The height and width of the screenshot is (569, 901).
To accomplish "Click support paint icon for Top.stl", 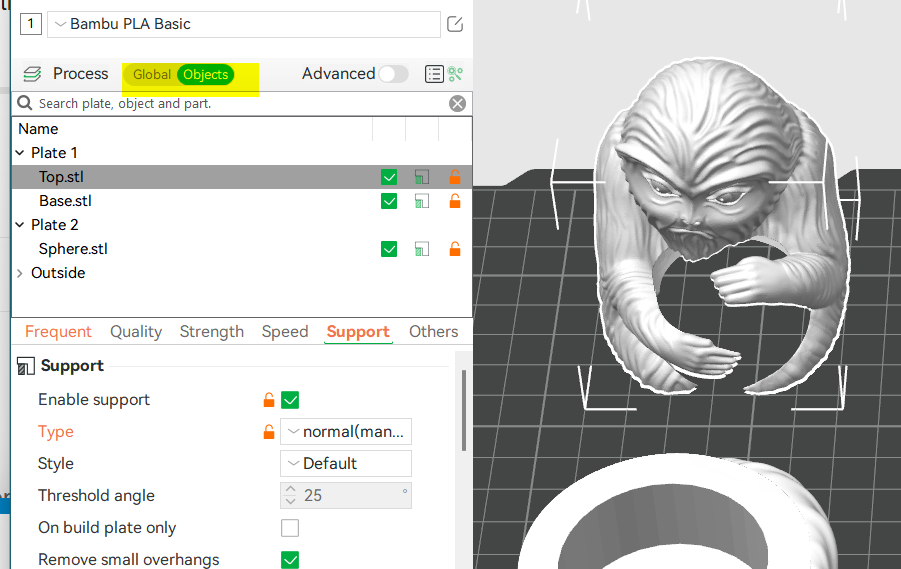I will (422, 177).
